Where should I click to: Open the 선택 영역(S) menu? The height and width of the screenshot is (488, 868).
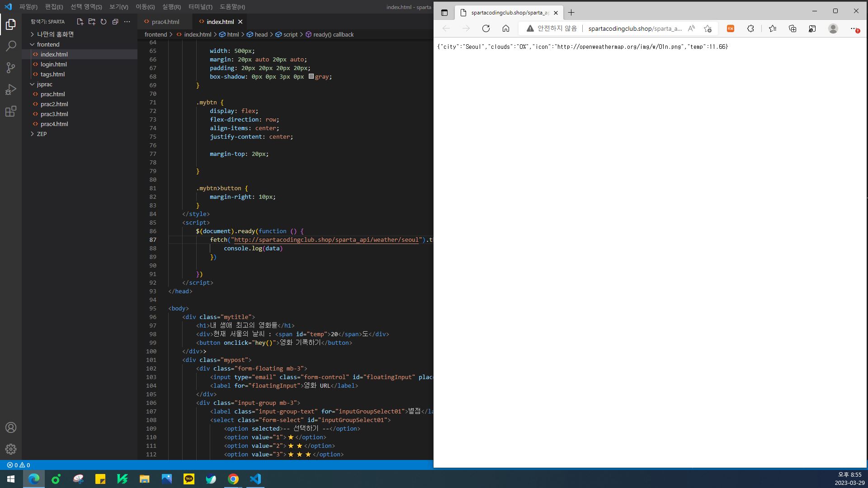tap(86, 7)
